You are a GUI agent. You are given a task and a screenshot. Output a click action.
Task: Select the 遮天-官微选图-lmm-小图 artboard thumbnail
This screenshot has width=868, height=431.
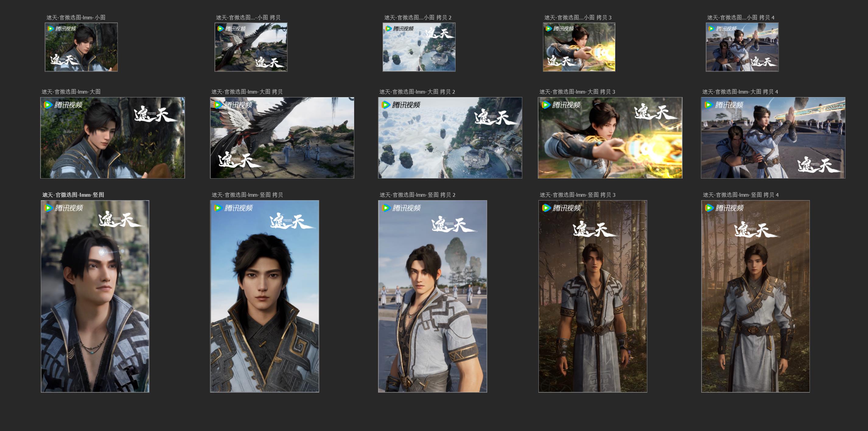(x=81, y=47)
